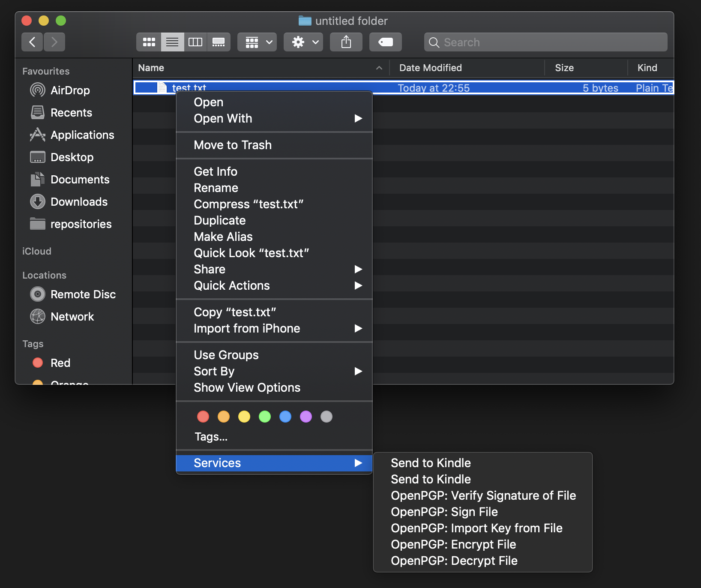The width and height of the screenshot is (701, 588).
Task: Open AirDrop in the sidebar
Action: (x=70, y=90)
